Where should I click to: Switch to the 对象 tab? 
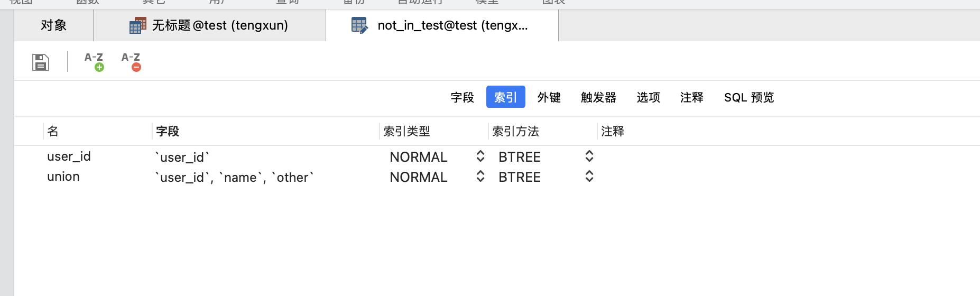point(53,25)
